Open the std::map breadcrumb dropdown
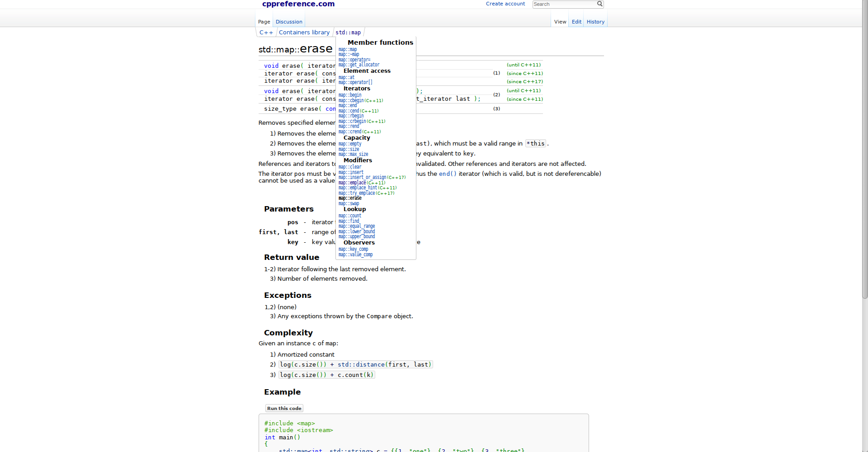 coord(348,33)
